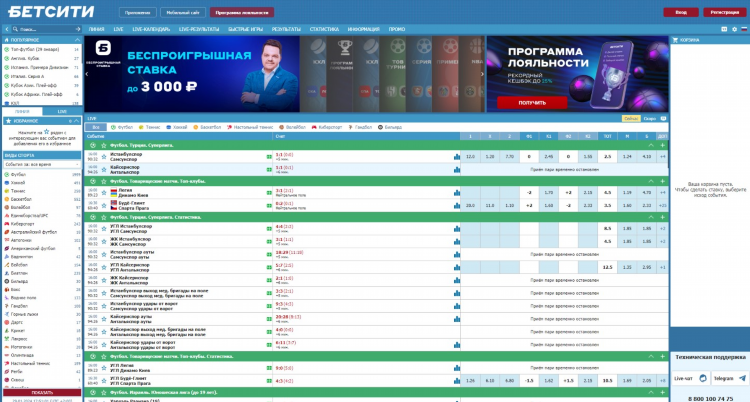Star the Легия – Динамо Киев match

pos(104,193)
